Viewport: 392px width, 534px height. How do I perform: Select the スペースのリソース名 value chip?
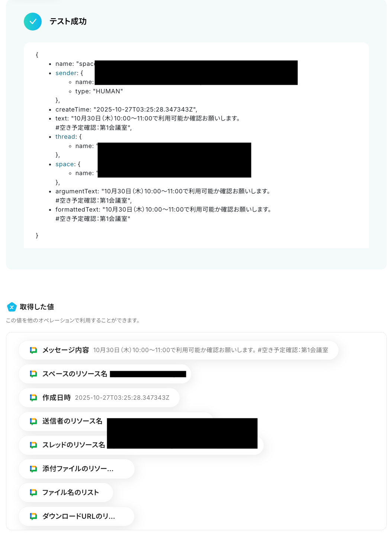pyautogui.click(x=105, y=374)
